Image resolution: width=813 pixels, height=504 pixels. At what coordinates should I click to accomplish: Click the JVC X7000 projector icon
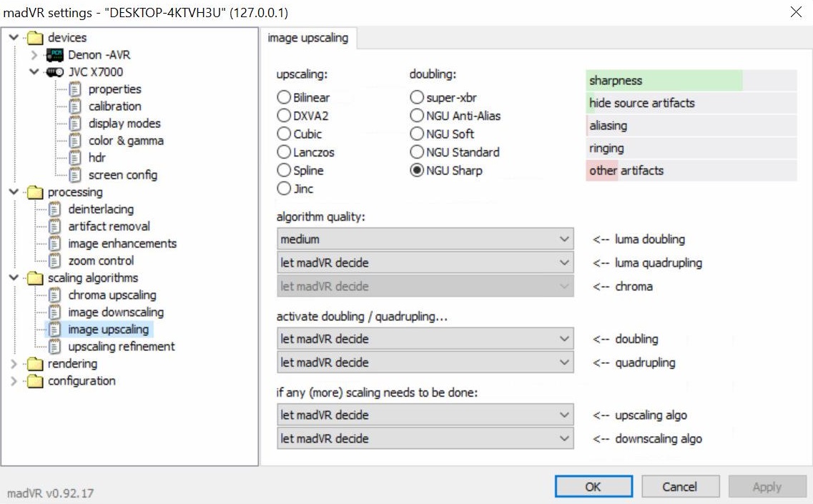point(55,72)
